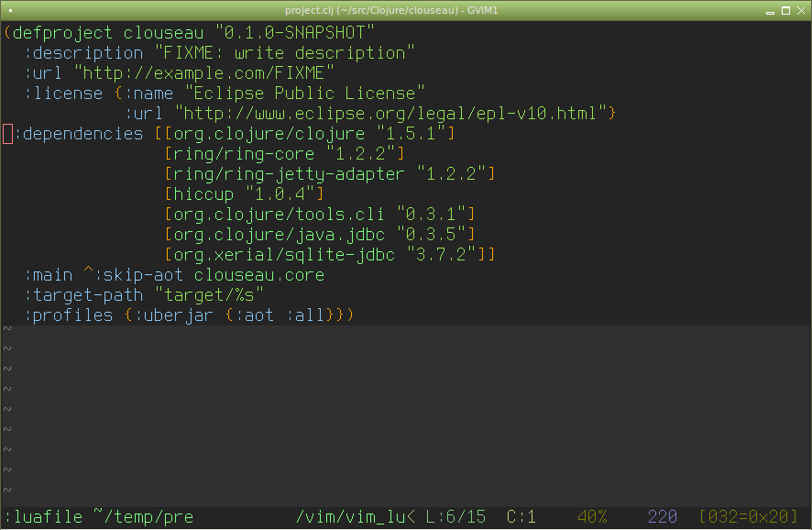The width and height of the screenshot is (812, 530).
Task: Click the 'ring/ring-core' dependency
Action: 245,154
